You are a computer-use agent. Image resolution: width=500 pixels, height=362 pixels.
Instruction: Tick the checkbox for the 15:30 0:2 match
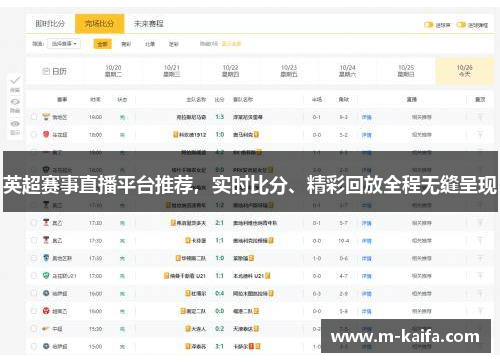[x=34, y=329]
